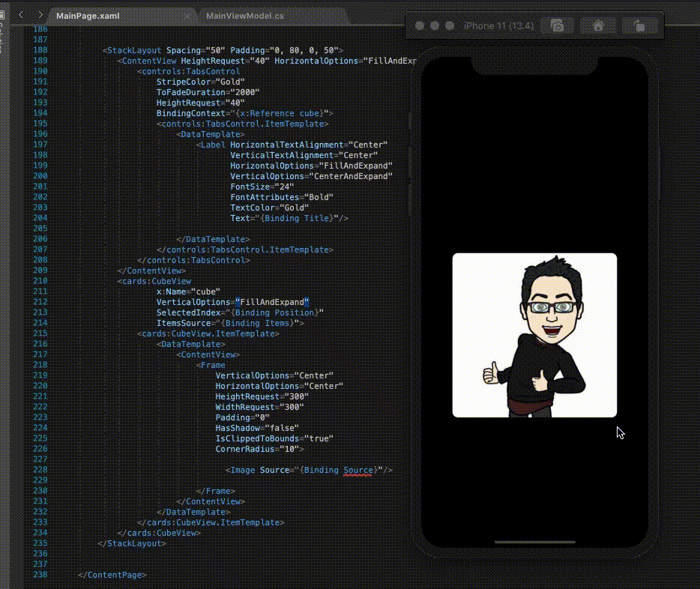Click line number 228 in the gutter

click(40, 469)
